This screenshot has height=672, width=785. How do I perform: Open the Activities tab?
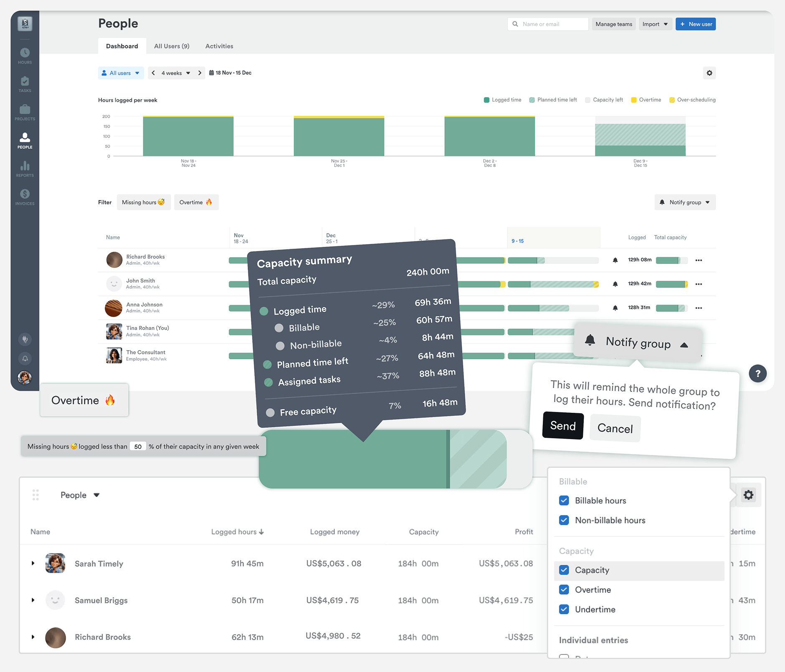[x=219, y=46]
